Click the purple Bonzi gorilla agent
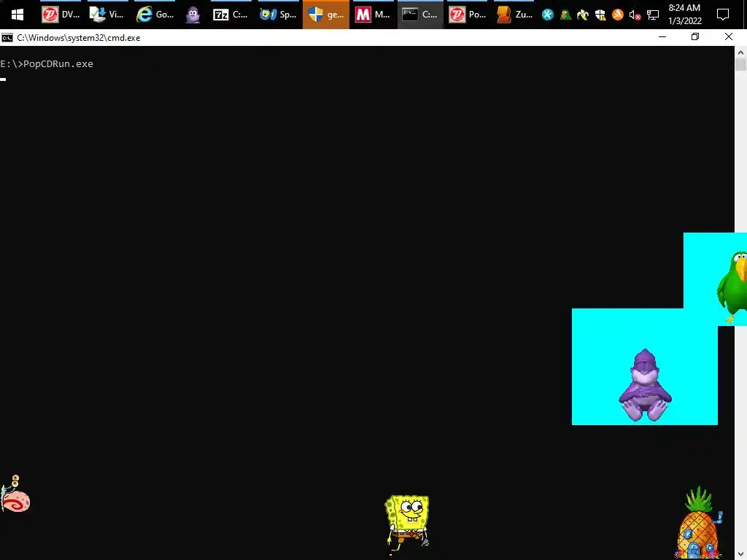 (x=645, y=385)
